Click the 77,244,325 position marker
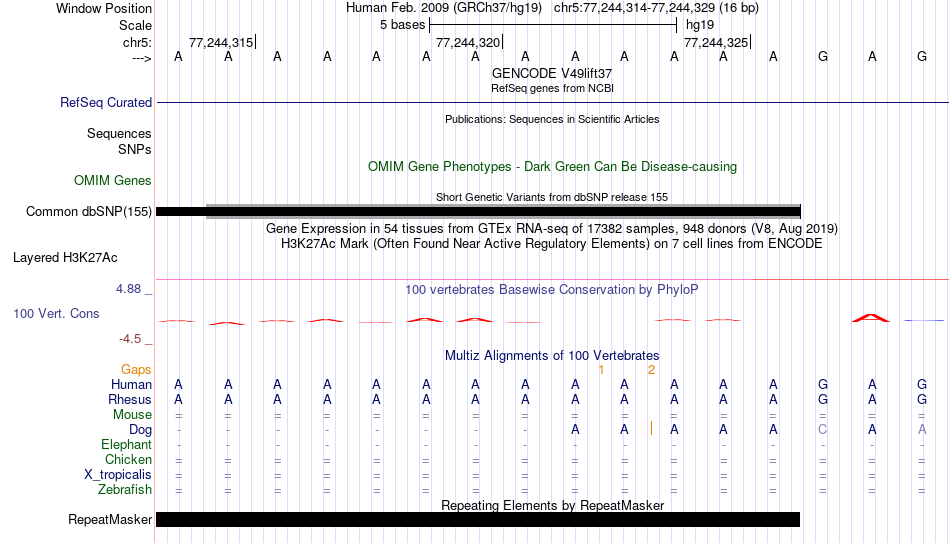 pos(717,42)
